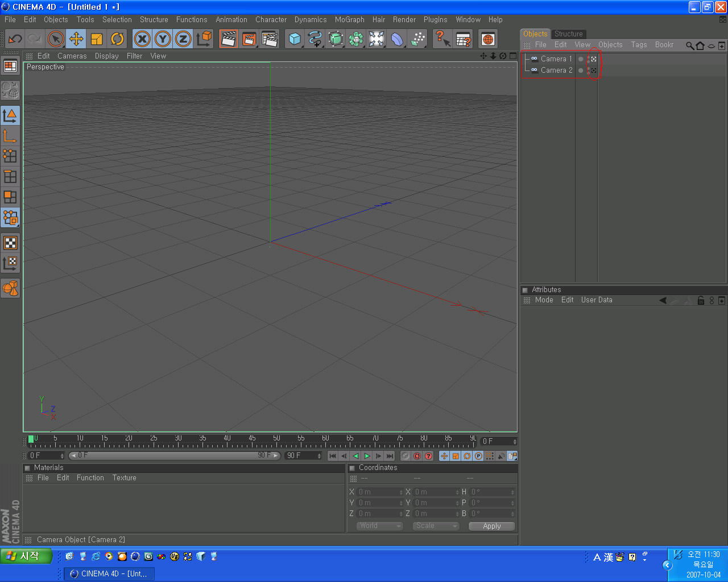Toggle Y axis lock
The width and height of the screenshot is (728, 582).
163,39
